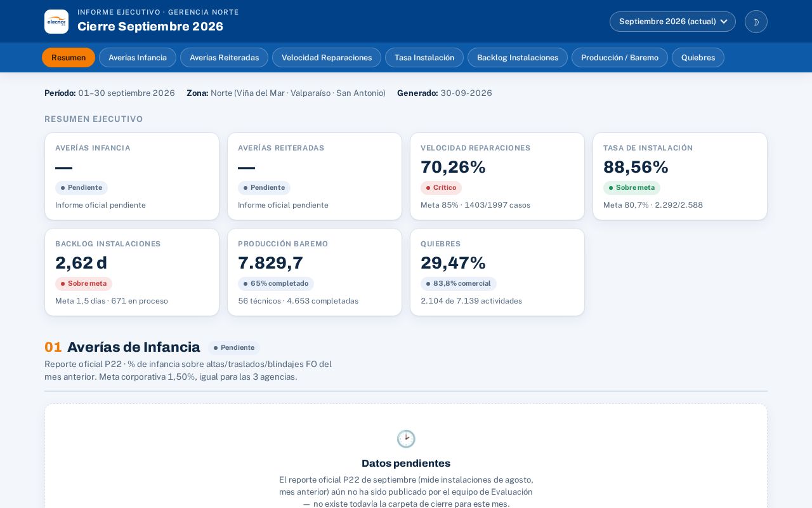Click the Tasa de Instalación 88,56% card

(x=680, y=177)
